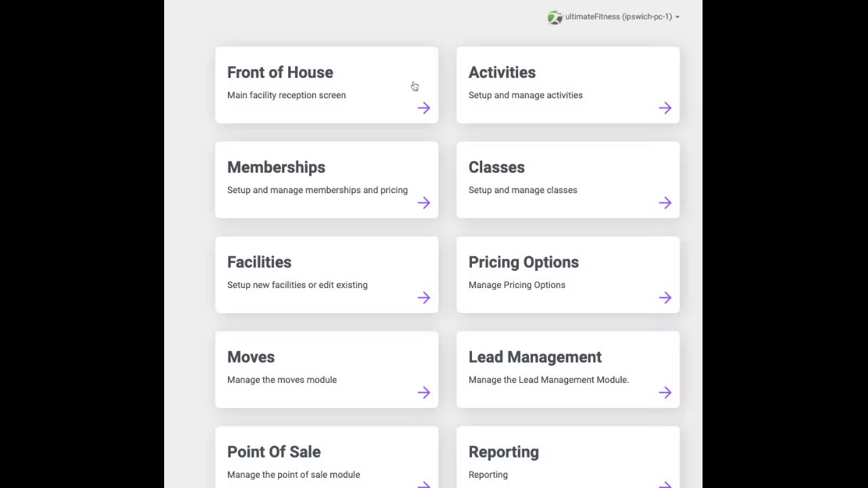Screen dimensions: 868x488
Task: Click the ultimateFitness logo icon
Action: (555, 18)
